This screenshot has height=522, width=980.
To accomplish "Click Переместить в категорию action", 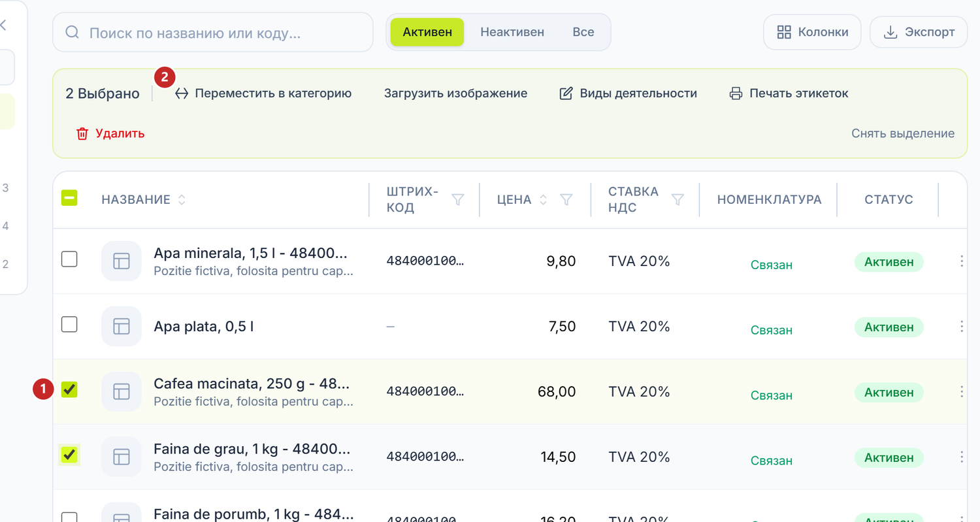I will [x=263, y=93].
